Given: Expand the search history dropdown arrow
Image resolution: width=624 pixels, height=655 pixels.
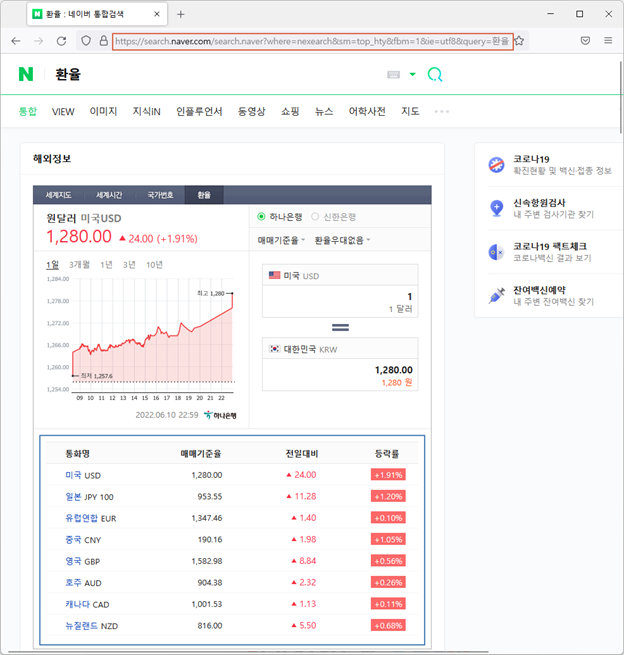Looking at the screenshot, I should (413, 74).
